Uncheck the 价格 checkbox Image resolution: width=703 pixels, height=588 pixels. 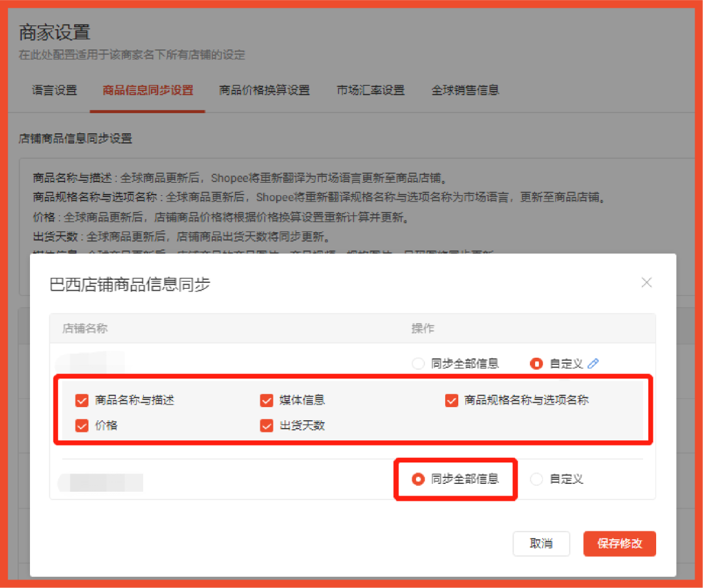point(81,426)
